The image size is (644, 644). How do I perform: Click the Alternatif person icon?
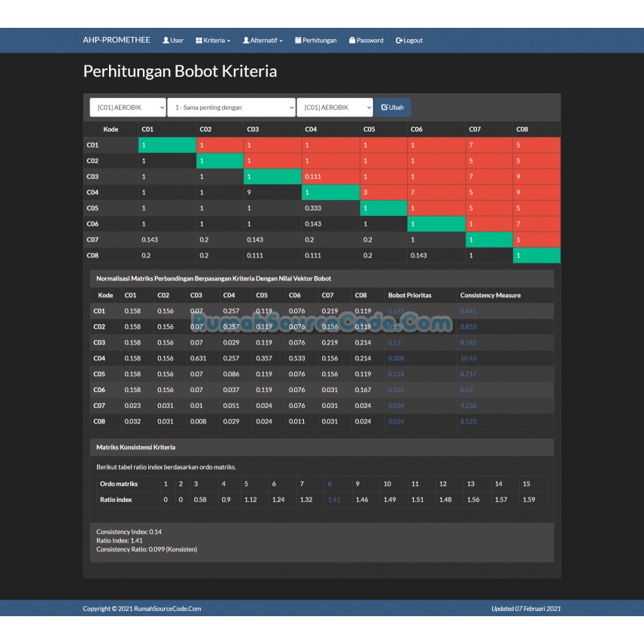coord(246,41)
